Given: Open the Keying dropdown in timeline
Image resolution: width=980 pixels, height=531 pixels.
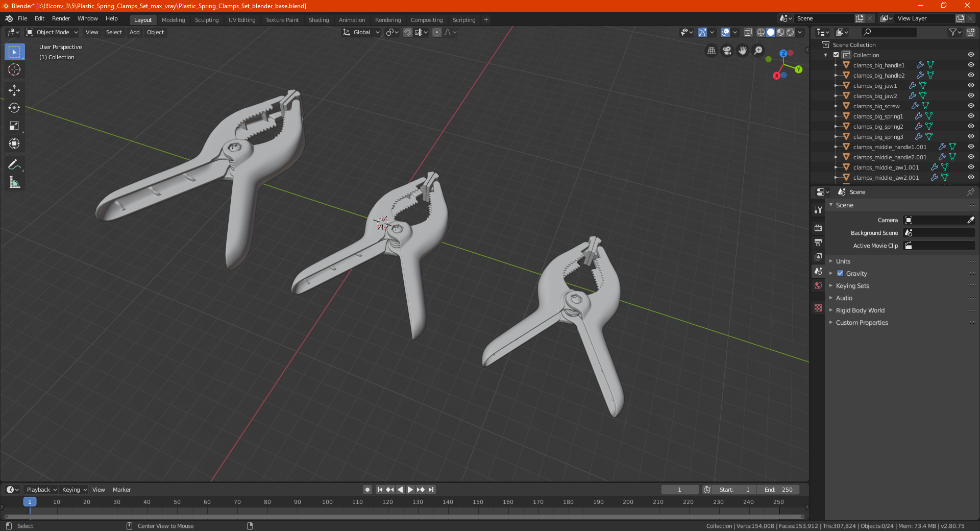Looking at the screenshot, I should pos(74,490).
